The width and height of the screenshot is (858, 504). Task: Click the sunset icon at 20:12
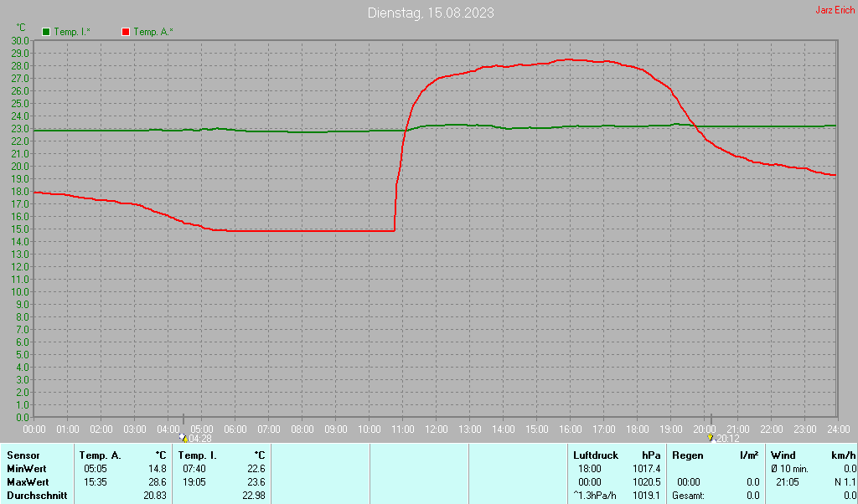[x=711, y=438]
